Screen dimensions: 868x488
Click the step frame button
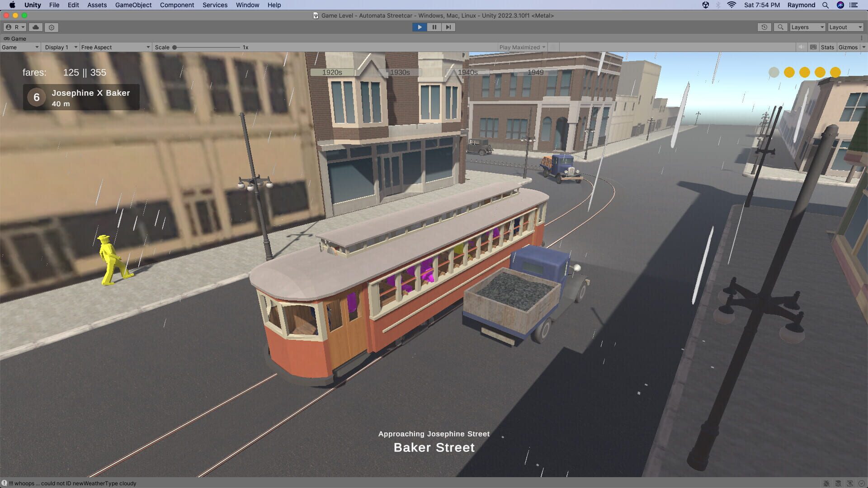tap(448, 27)
